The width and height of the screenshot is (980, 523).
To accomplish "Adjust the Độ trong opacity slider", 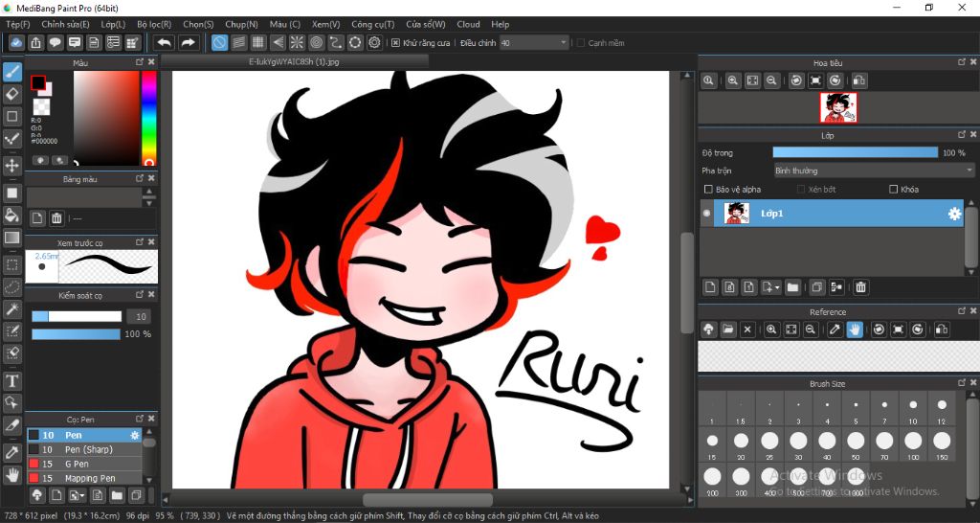I will click(x=855, y=152).
